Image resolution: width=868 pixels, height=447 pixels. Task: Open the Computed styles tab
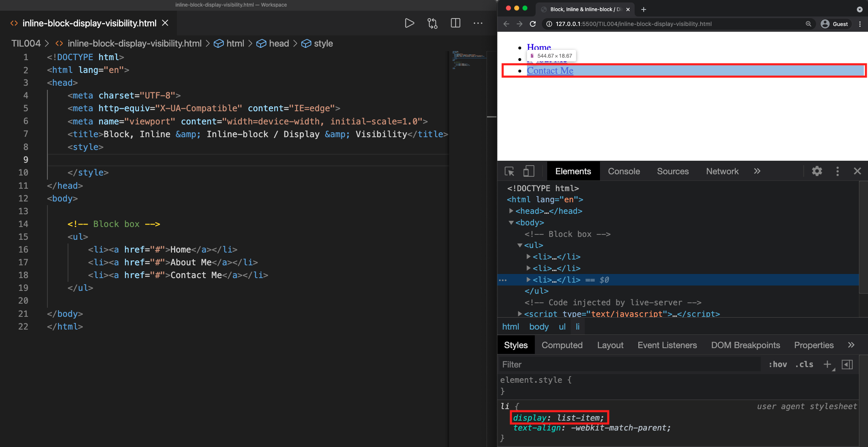pyautogui.click(x=562, y=345)
